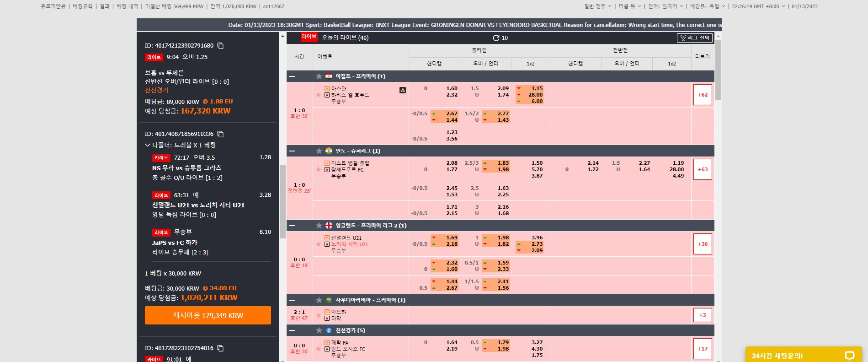868x362 pixels.
Task: Collapse the 인도 - 슈퍼리그 section
Action: pyautogui.click(x=292, y=151)
